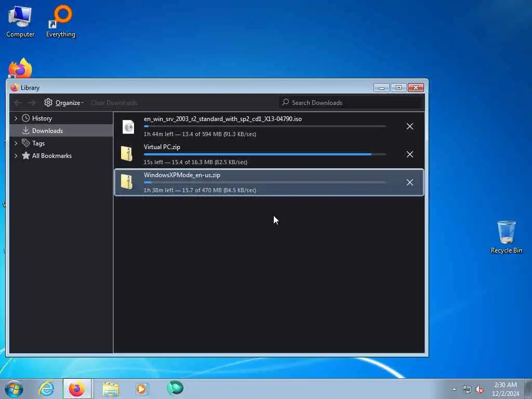532x399 pixels.
Task: Click the Virtual PC.zip progress bar
Action: coord(264,154)
